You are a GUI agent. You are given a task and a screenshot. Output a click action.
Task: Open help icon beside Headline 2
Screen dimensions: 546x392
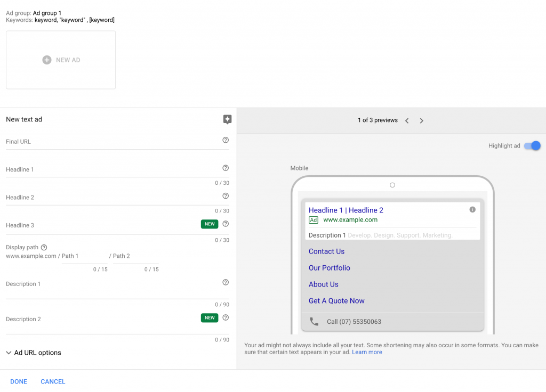(226, 196)
